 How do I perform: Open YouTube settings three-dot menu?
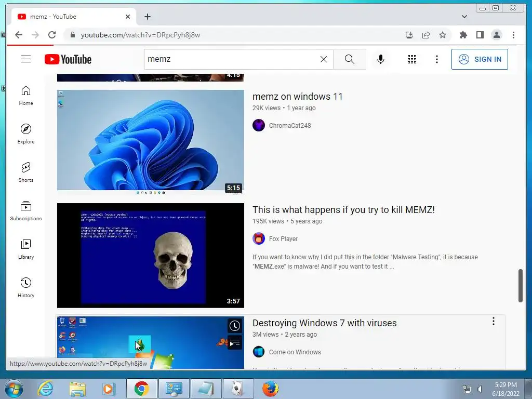click(436, 59)
